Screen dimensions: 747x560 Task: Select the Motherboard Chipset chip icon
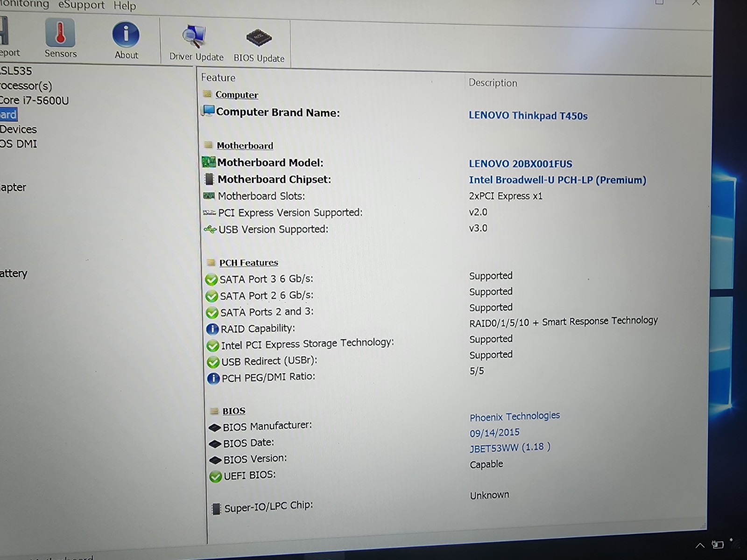point(209,179)
